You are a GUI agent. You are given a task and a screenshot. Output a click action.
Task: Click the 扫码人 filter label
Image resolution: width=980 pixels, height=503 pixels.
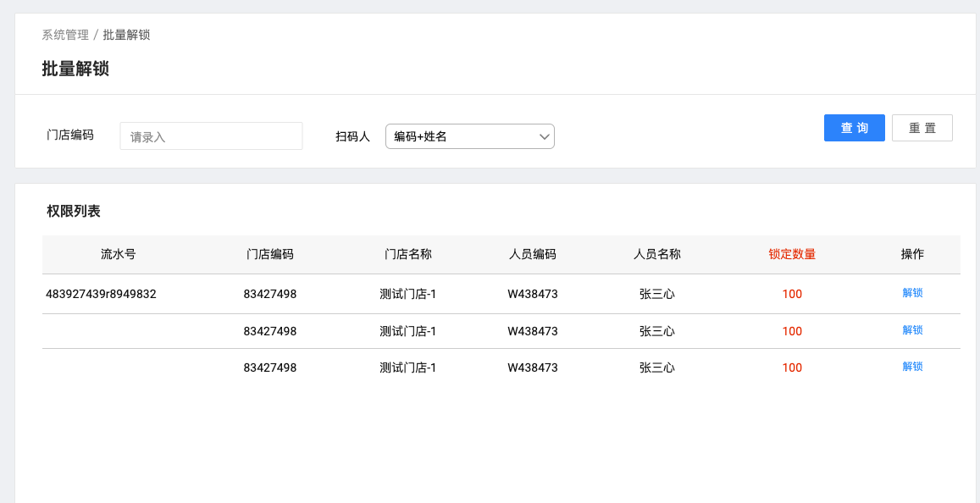(353, 137)
